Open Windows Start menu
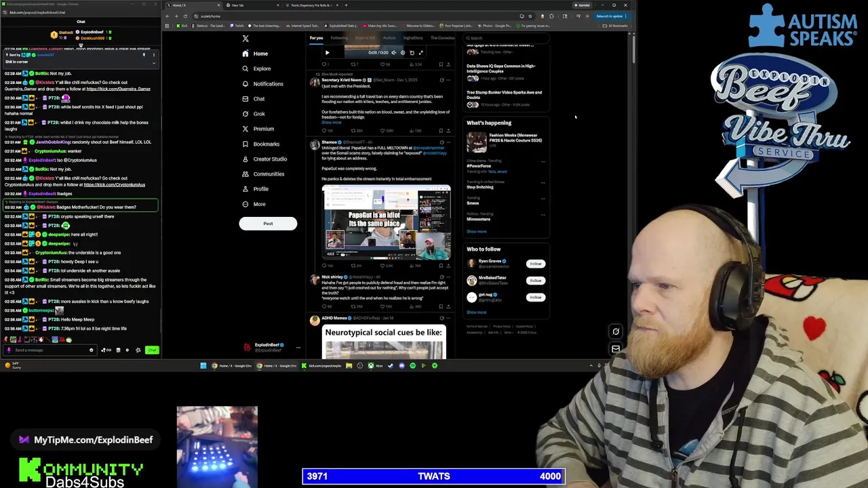This screenshot has height=488, width=868. point(203,366)
